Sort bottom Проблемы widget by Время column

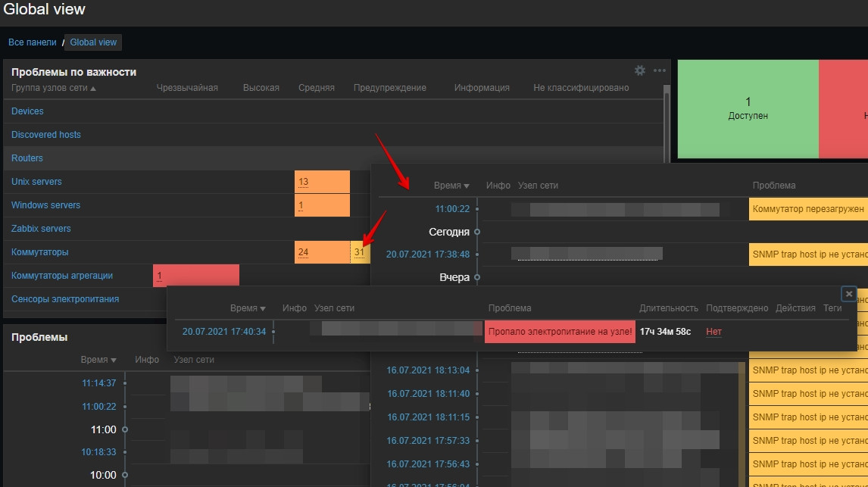(x=98, y=360)
